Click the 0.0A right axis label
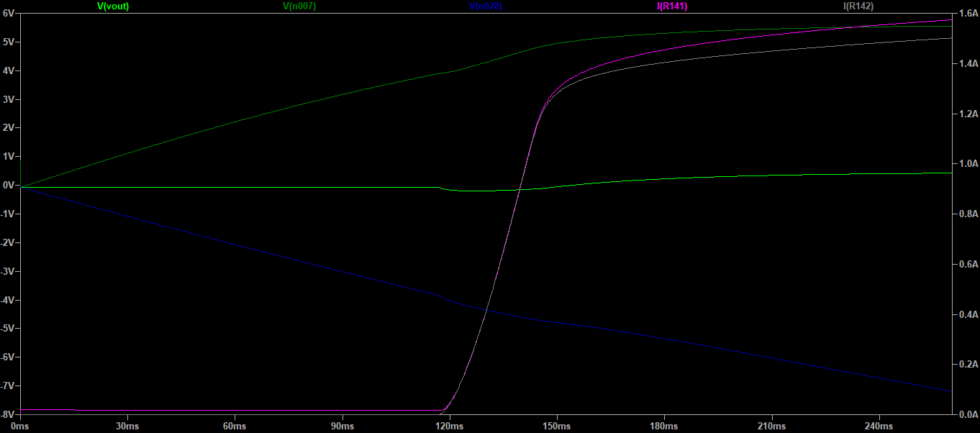The image size is (980, 433). tap(968, 415)
